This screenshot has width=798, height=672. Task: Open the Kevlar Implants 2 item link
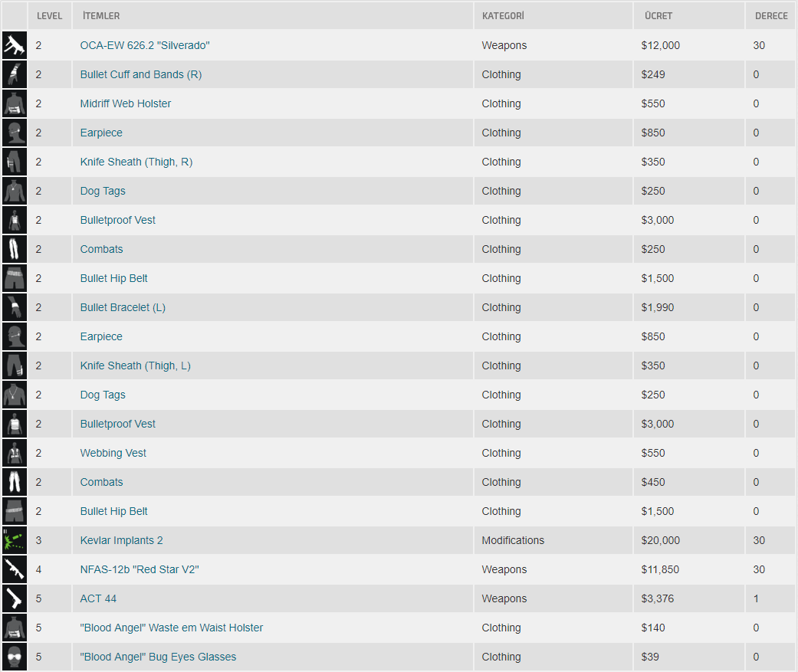pyautogui.click(x=121, y=540)
